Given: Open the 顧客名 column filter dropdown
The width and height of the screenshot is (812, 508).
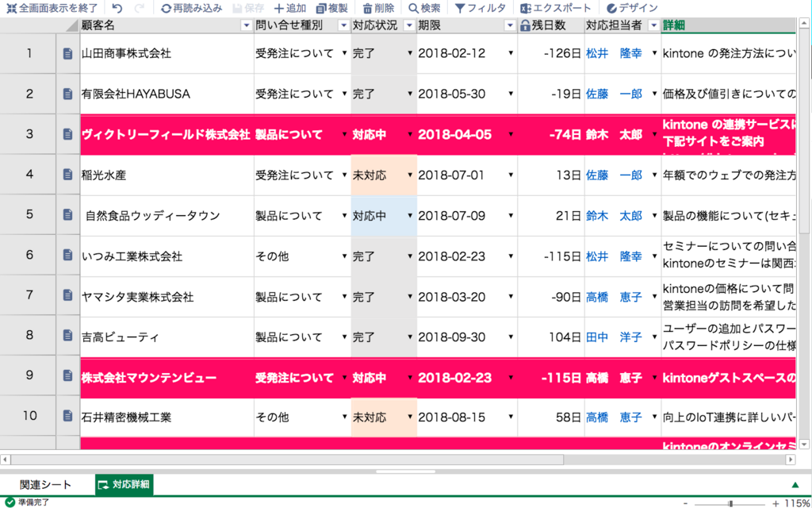Looking at the screenshot, I should [246, 25].
